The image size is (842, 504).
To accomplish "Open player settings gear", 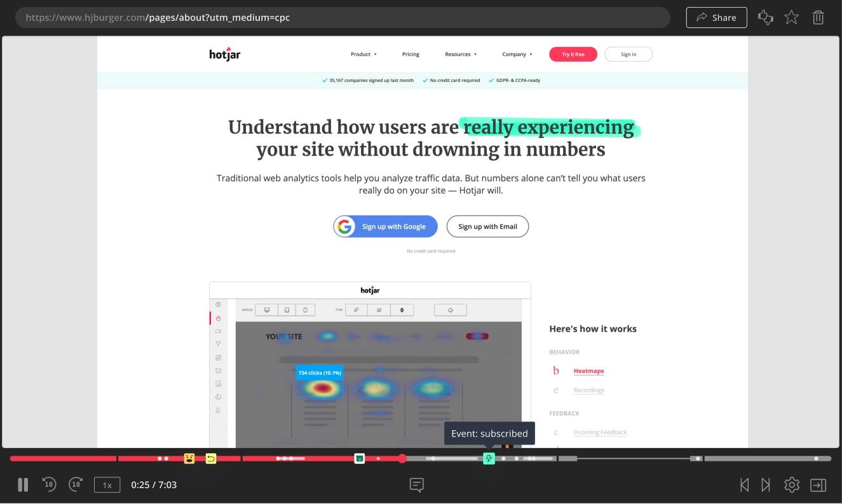I will point(792,485).
